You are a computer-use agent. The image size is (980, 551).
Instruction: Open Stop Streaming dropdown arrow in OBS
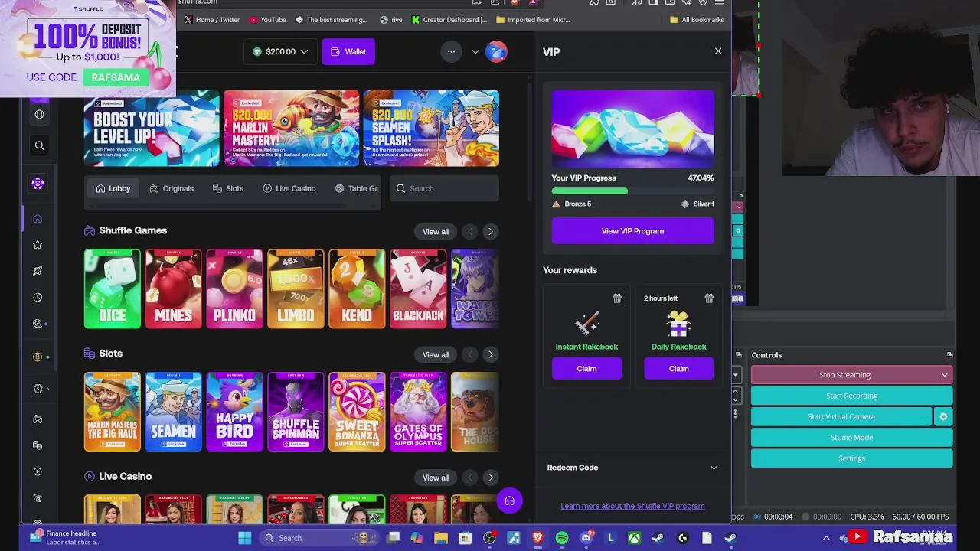tap(945, 375)
